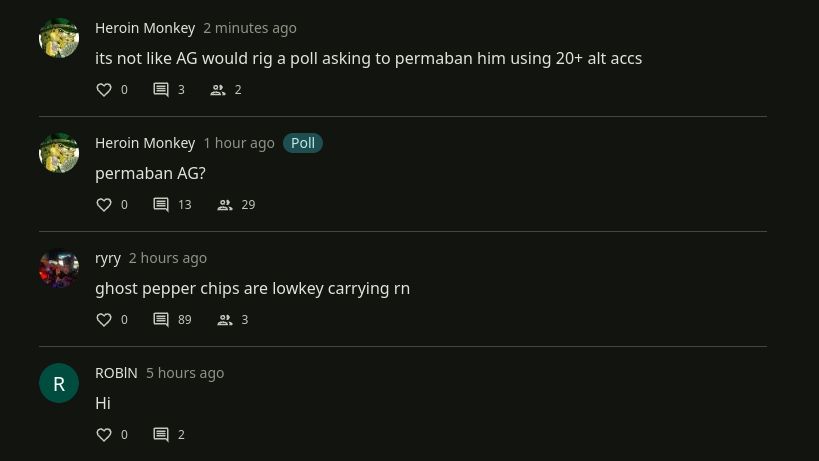Click ROBlN's 'R' avatar circle

coord(59,383)
